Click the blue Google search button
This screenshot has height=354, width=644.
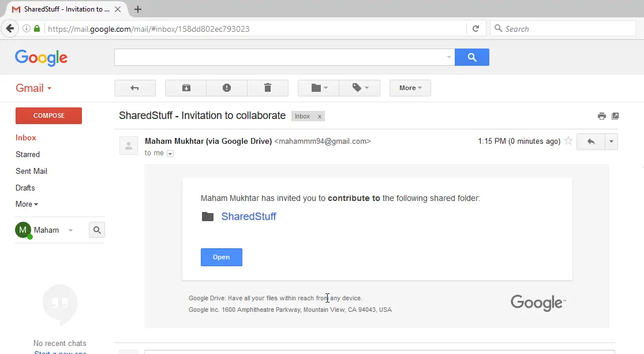tap(472, 57)
